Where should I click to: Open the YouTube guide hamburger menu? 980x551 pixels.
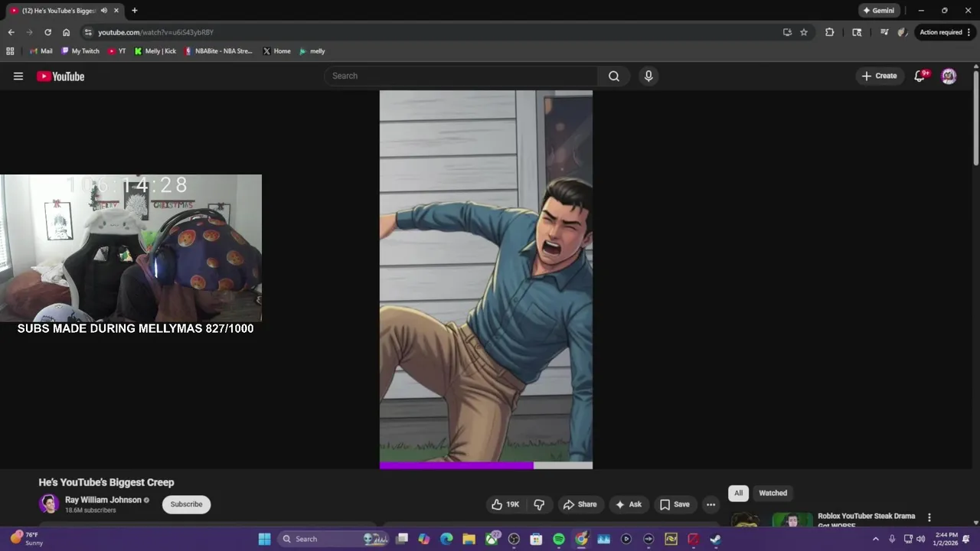18,76
